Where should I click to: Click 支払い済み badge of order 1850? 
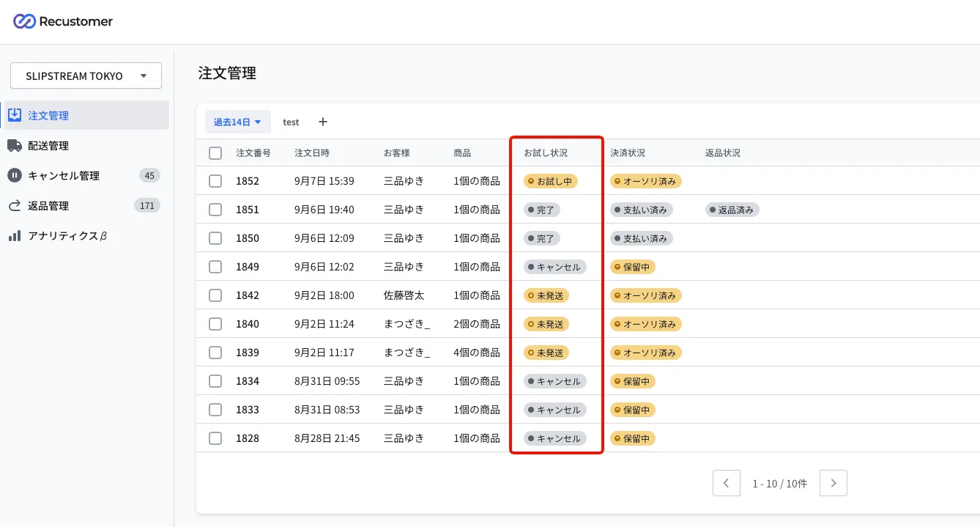[x=642, y=238]
